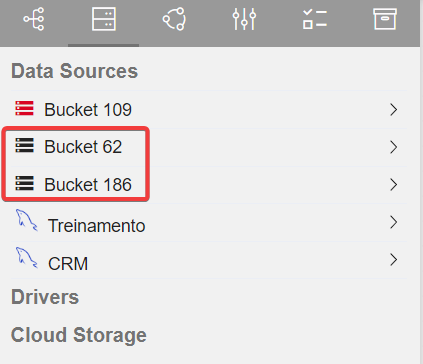Open the checklist tasks tab icon
The width and height of the screenshot is (423, 364).
315,19
